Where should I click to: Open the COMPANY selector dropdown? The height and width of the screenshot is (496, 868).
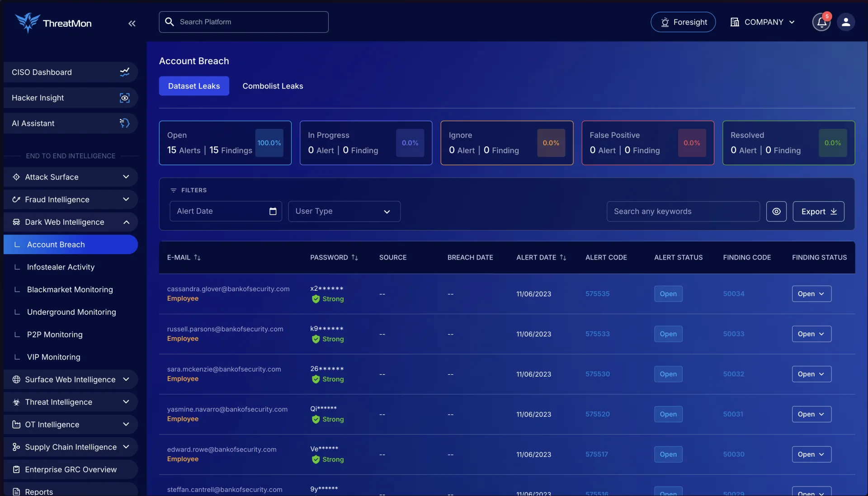(x=763, y=22)
